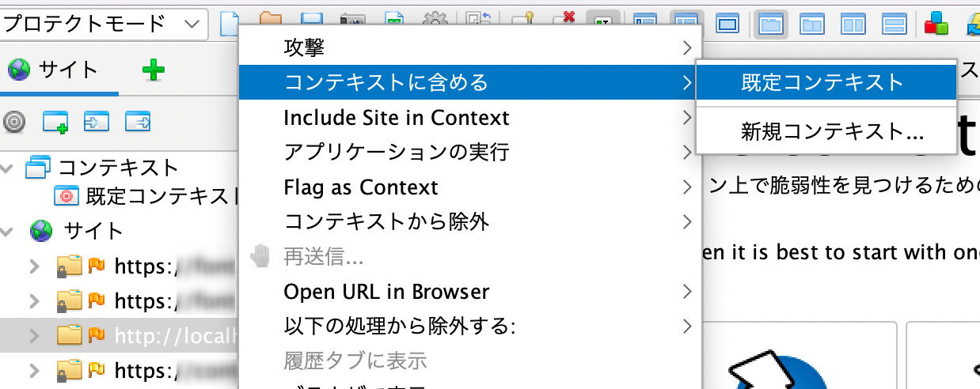
Task: Click the show only in-scope URLs target icon
Action: click(x=14, y=123)
